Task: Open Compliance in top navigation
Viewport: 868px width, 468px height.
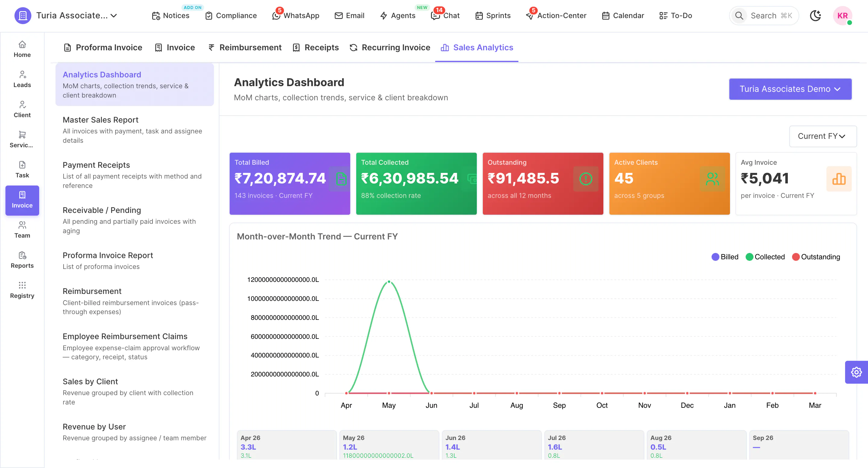Action: pos(231,15)
